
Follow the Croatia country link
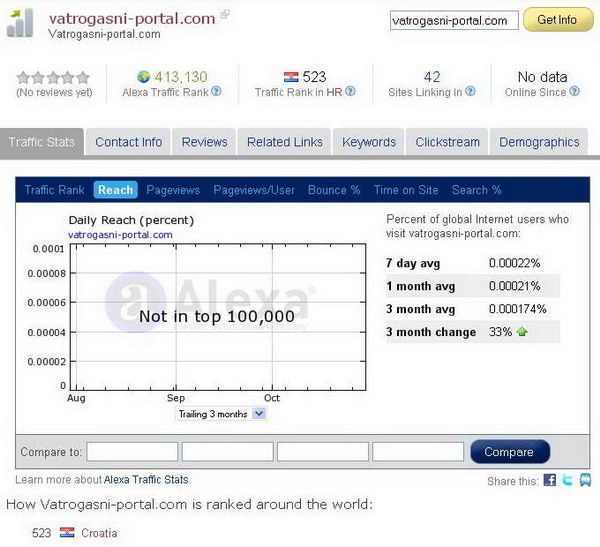tap(99, 533)
